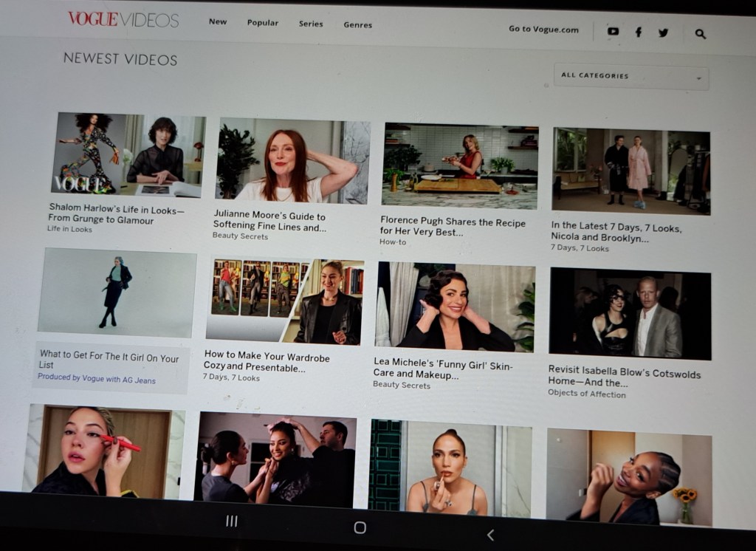Click the Vogue Videos logo

click(x=123, y=19)
